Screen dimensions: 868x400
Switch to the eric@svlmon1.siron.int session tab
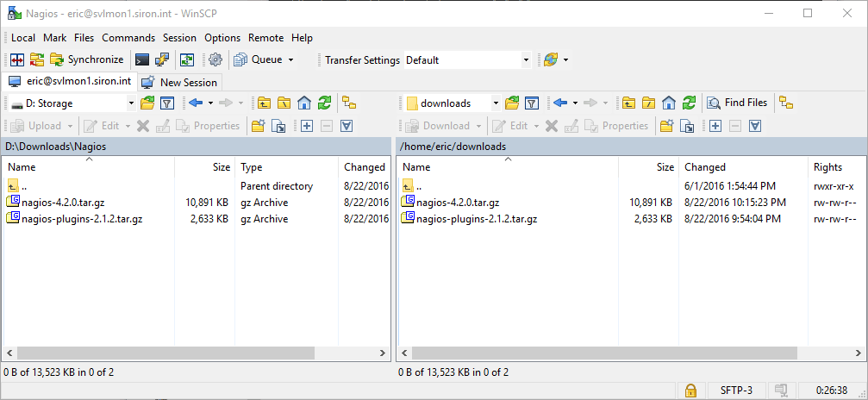(x=70, y=81)
